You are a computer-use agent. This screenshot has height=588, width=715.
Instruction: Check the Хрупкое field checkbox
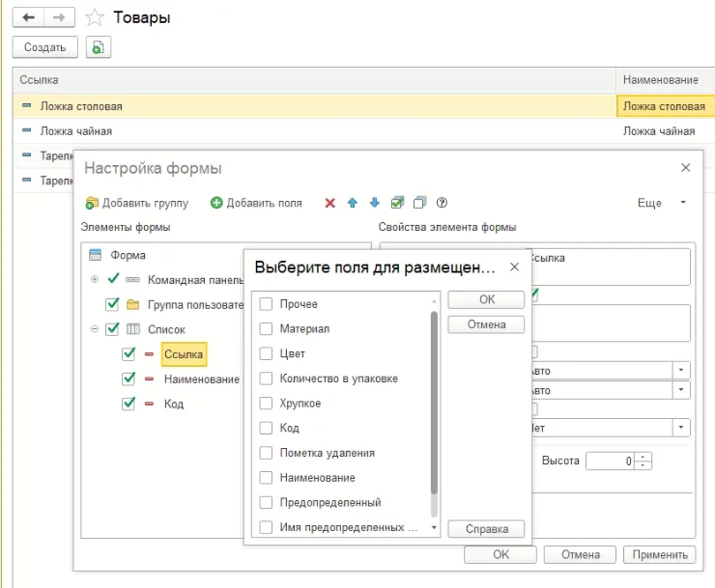coord(267,404)
